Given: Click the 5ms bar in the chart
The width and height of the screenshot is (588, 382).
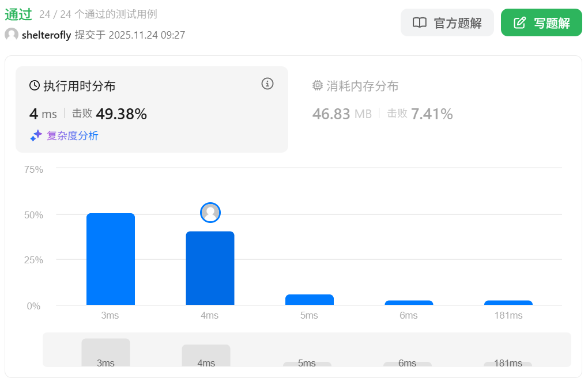Looking at the screenshot, I should tap(310, 300).
